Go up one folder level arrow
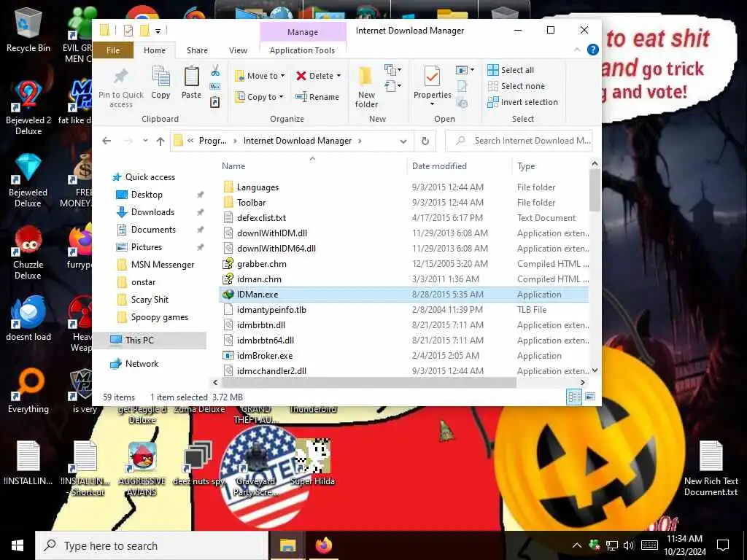The width and height of the screenshot is (747, 560). pos(160,141)
